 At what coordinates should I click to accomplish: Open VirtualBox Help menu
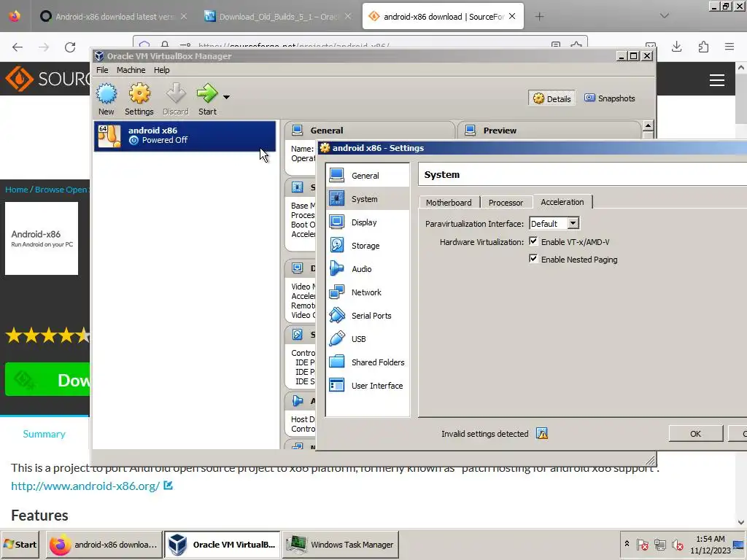click(x=161, y=70)
